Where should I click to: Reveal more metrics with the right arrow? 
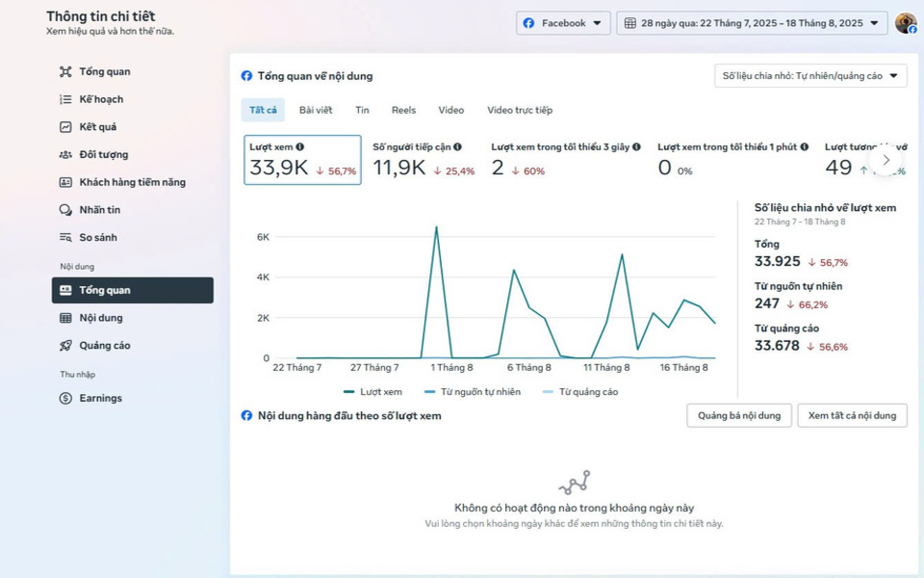point(885,160)
